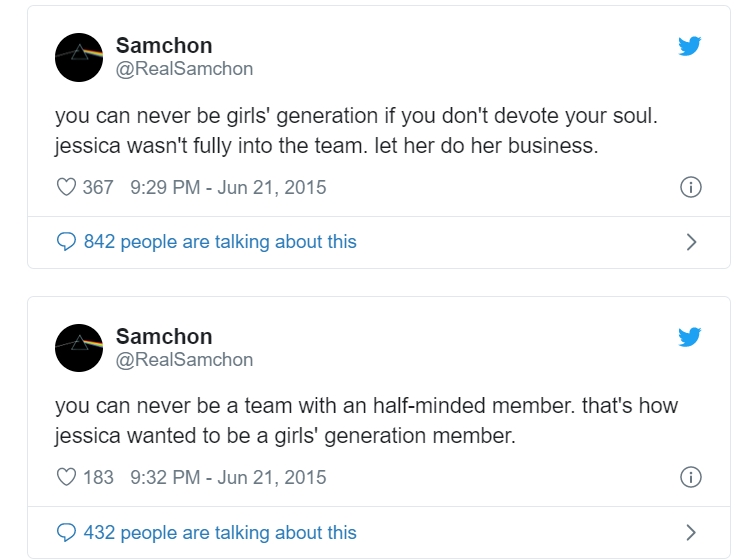Screen dimensions: 755x560
Task: Open the 9:32 PM - Jun 21, 2015 timestamp
Action: pyautogui.click(x=228, y=477)
